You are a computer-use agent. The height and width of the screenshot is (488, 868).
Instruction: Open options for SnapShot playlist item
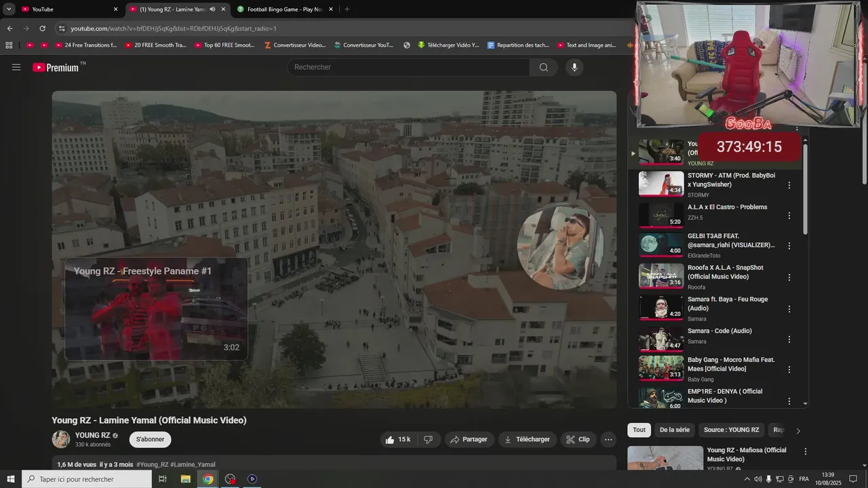coord(789,277)
